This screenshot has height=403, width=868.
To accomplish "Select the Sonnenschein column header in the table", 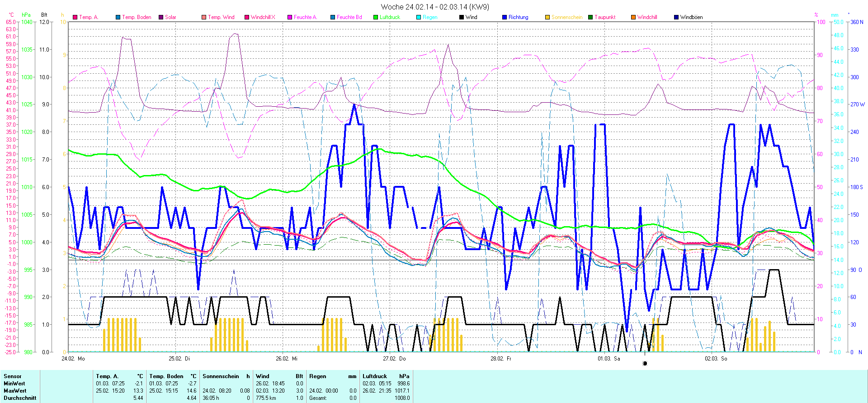I will (221, 376).
